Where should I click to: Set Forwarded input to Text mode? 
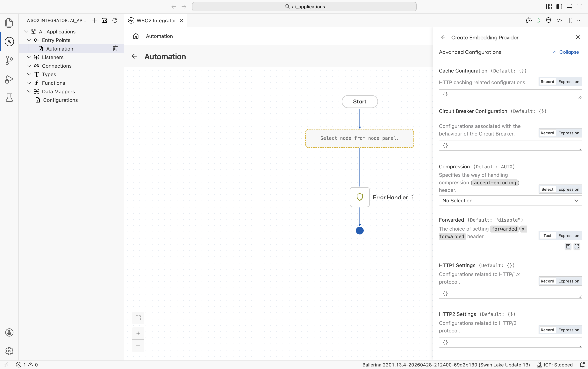(547, 235)
